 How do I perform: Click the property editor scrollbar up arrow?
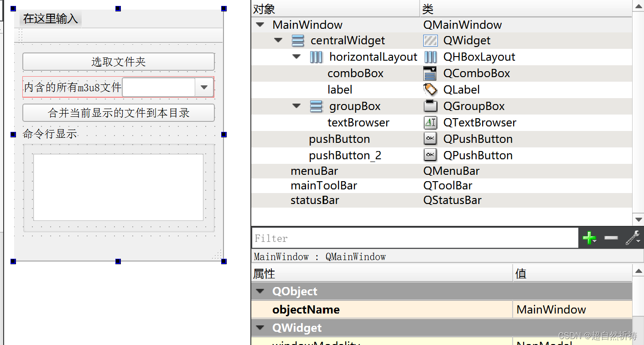click(x=638, y=270)
